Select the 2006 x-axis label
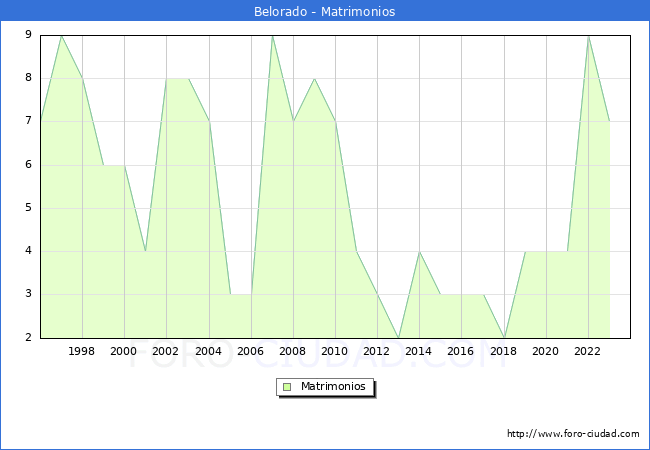The image size is (650, 450). click(250, 351)
